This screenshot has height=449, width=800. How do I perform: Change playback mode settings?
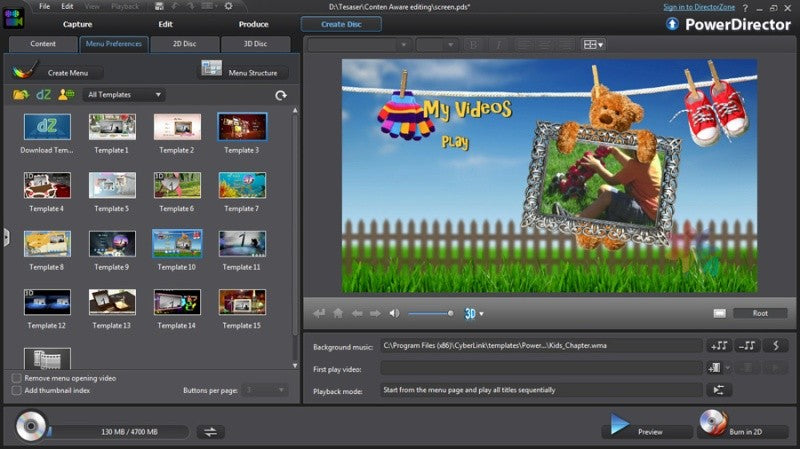coord(719,390)
